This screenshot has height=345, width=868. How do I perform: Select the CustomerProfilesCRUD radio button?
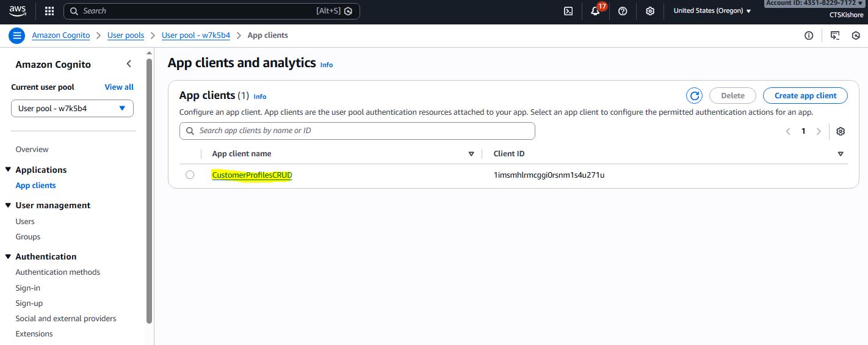pyautogui.click(x=190, y=175)
